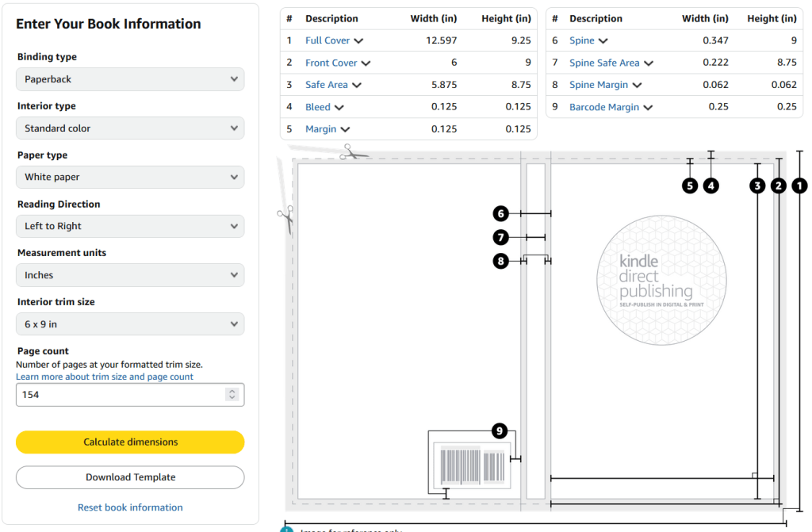The image size is (812, 532).
Task: Expand the Barcode Margin details
Action: click(x=611, y=107)
